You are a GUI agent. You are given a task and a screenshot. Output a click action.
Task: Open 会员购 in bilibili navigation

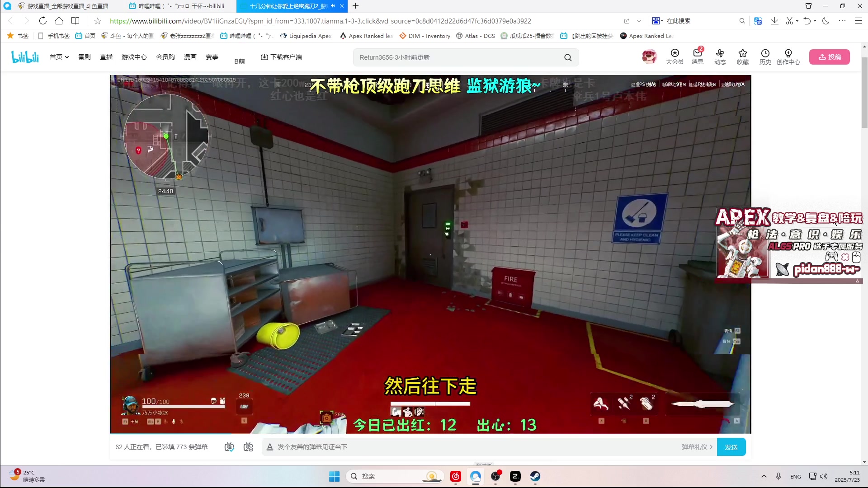[165, 57]
